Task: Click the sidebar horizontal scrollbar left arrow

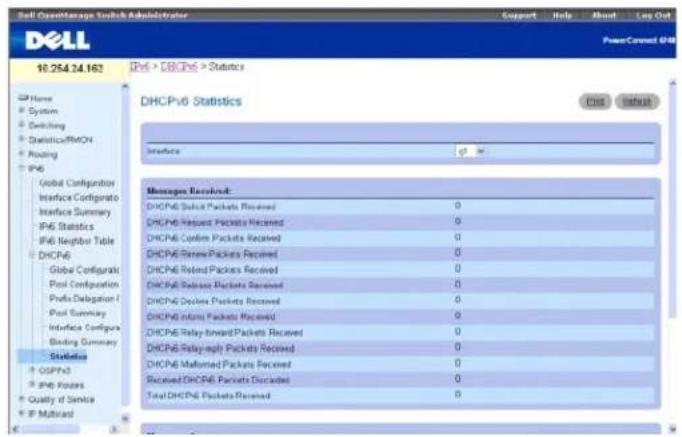Action: click(x=15, y=429)
